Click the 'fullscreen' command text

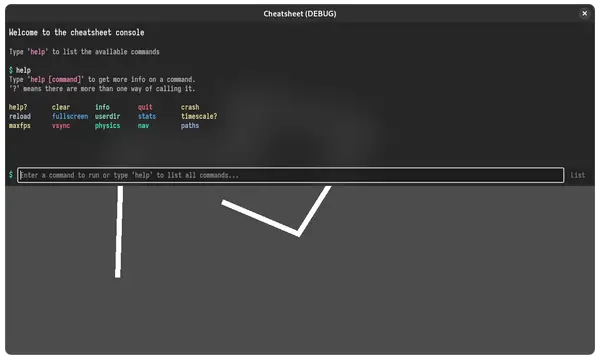(70, 116)
